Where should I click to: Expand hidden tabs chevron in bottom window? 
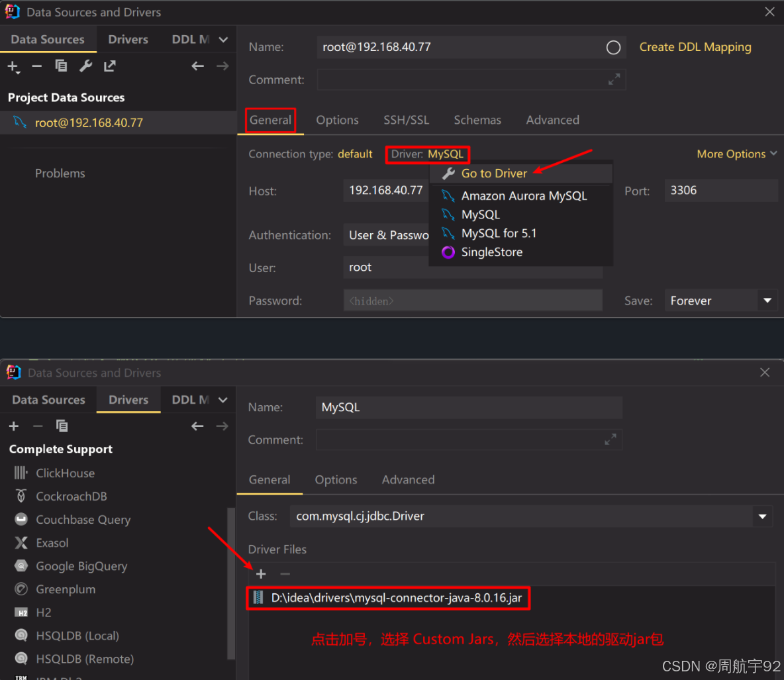point(223,400)
